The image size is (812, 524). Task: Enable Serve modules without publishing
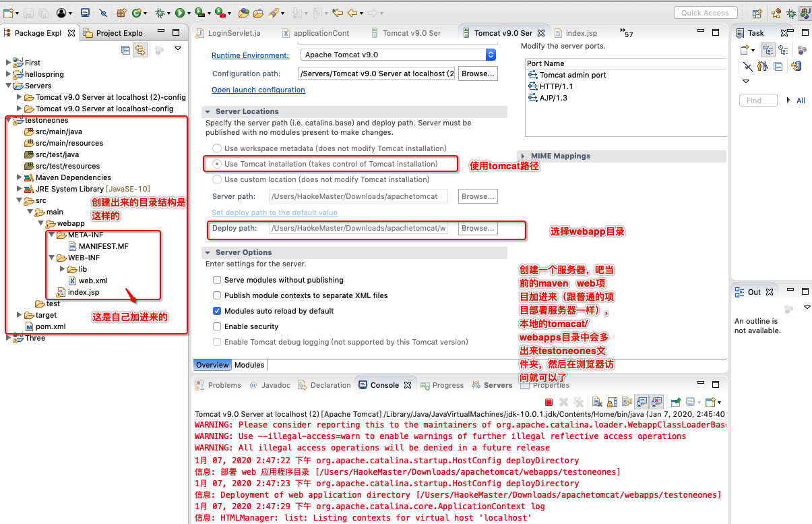[x=217, y=280]
